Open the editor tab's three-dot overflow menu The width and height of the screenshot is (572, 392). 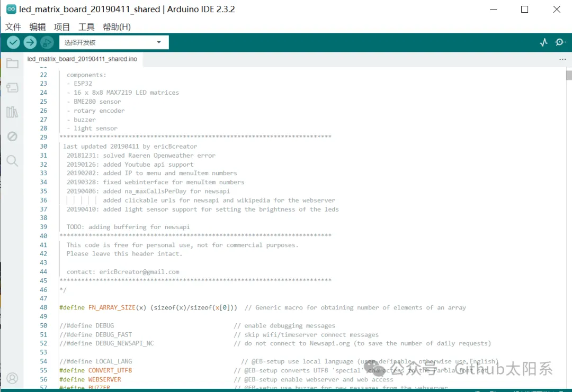(562, 59)
